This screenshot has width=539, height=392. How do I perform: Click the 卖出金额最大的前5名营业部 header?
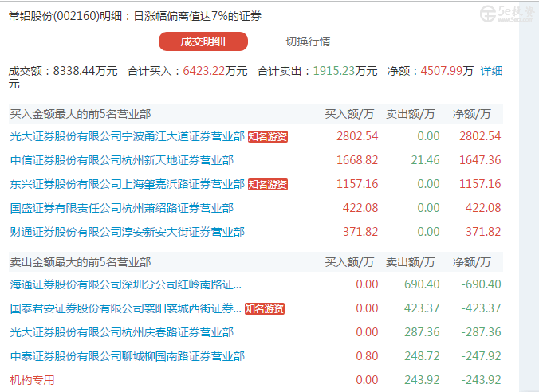80,262
